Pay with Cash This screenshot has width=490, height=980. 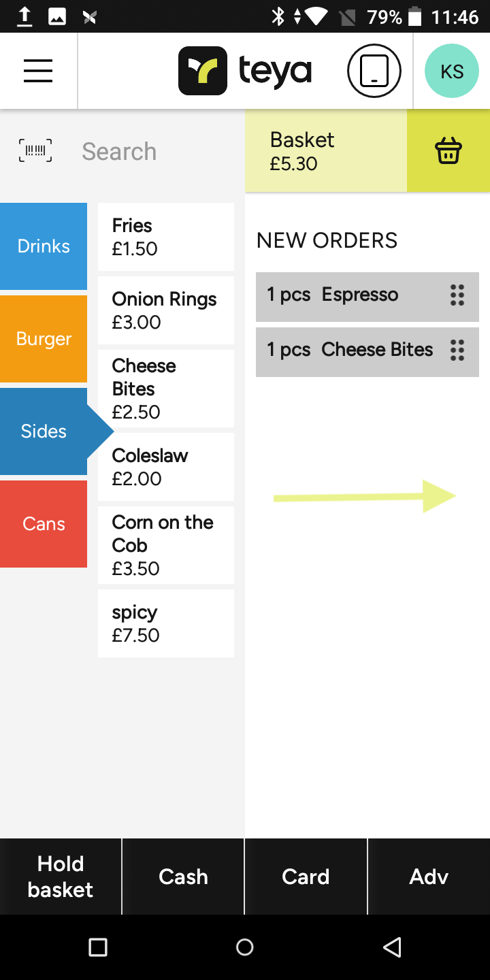click(183, 877)
